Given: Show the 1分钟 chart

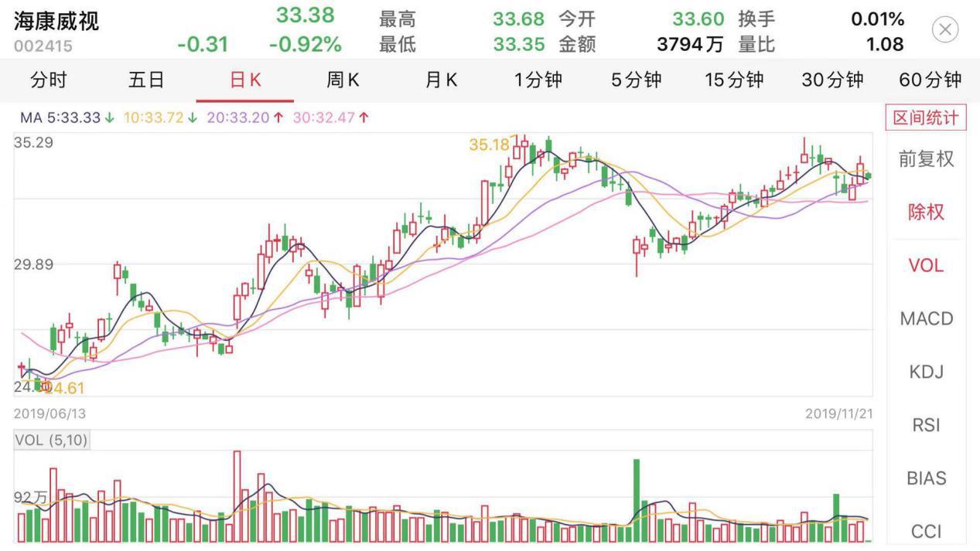Looking at the screenshot, I should (x=538, y=80).
